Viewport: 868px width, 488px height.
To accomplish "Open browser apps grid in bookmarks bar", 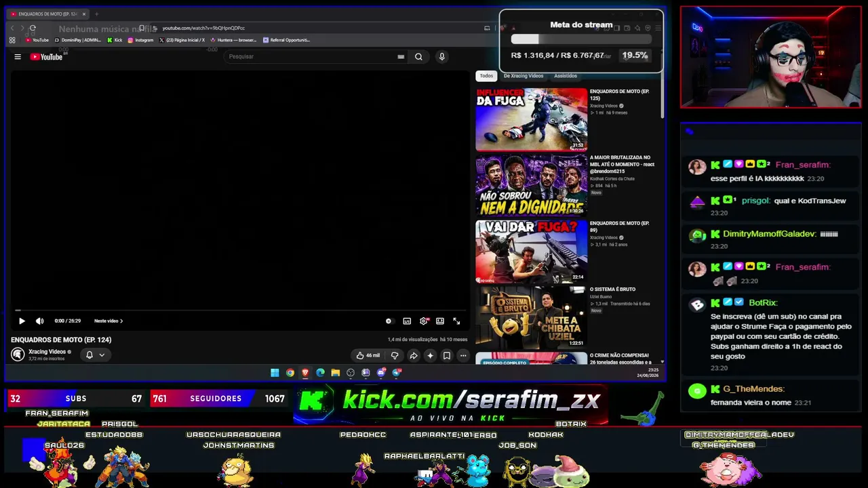I will coord(12,40).
